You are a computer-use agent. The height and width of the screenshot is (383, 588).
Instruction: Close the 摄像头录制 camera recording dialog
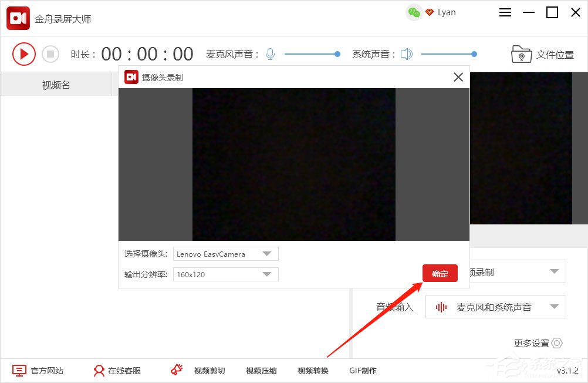pyautogui.click(x=458, y=77)
